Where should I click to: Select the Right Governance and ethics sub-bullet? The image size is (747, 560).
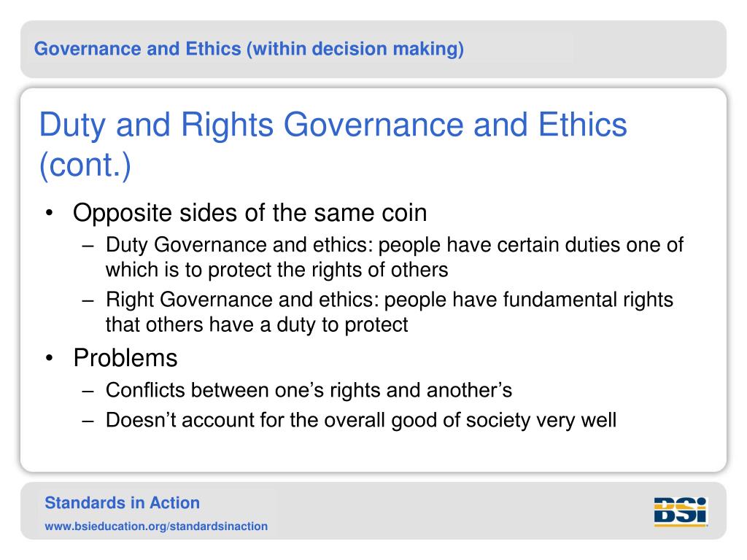(390, 312)
